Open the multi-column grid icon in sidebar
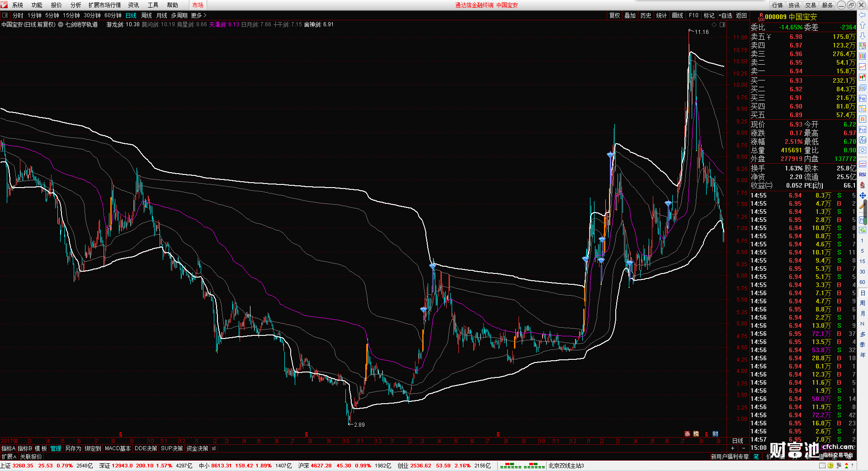Screen dimensions: 868x471 tap(863, 57)
